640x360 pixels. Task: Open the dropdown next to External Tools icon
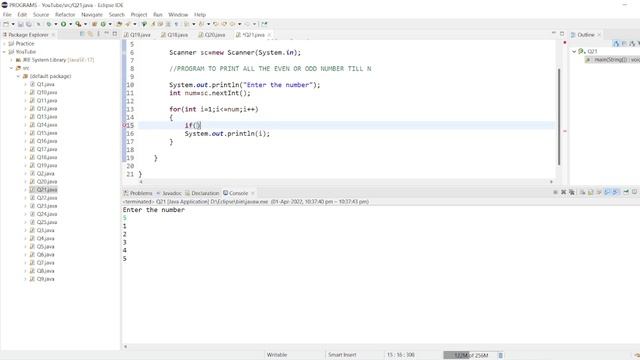pos(85,24)
